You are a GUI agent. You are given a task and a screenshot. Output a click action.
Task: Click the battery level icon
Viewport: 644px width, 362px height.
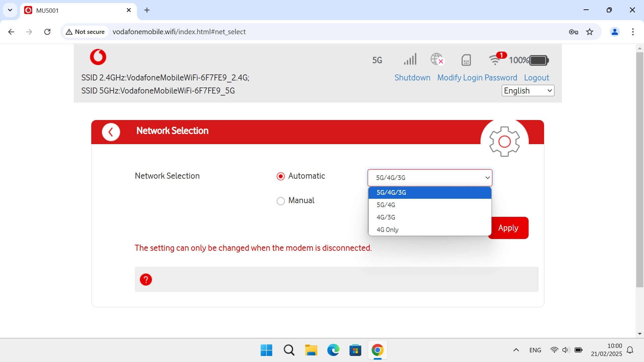[539, 60]
